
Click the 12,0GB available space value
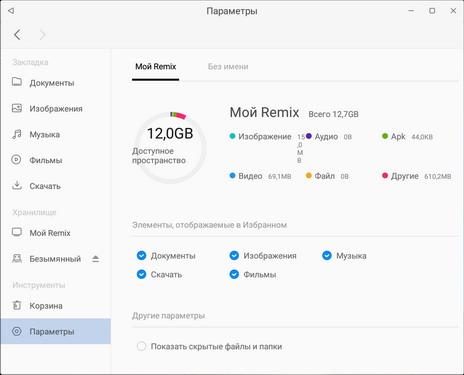point(170,134)
